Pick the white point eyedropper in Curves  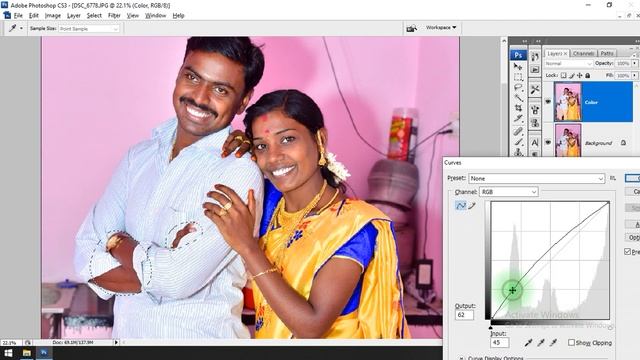pyautogui.click(x=553, y=343)
